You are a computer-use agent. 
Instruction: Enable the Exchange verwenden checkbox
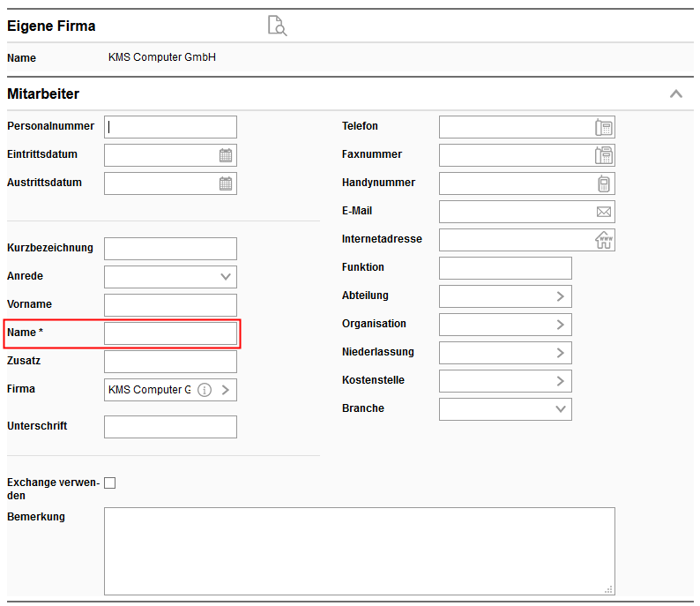click(x=110, y=483)
